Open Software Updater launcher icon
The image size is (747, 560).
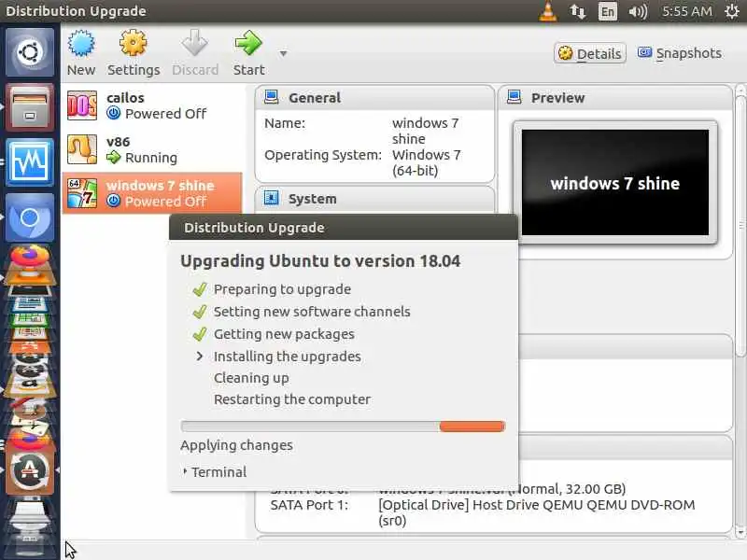30,470
